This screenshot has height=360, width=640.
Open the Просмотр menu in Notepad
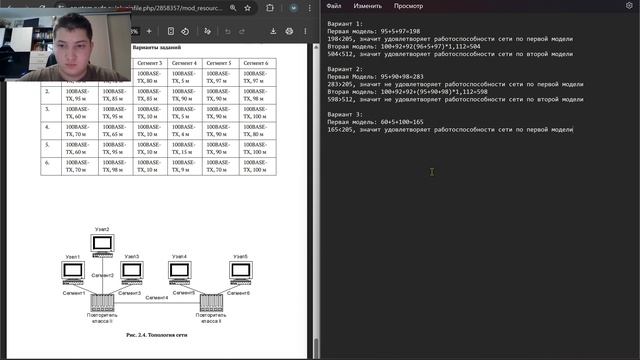pyautogui.click(x=408, y=6)
